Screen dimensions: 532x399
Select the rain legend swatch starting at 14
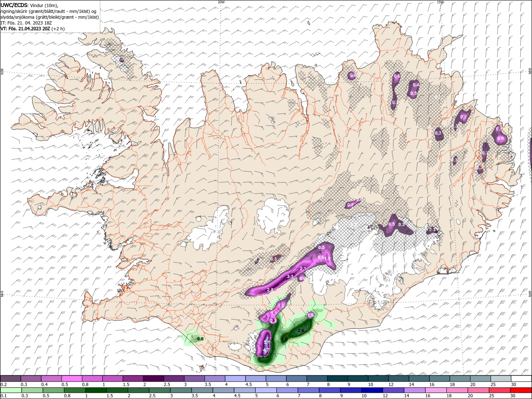pyautogui.click(x=414, y=390)
